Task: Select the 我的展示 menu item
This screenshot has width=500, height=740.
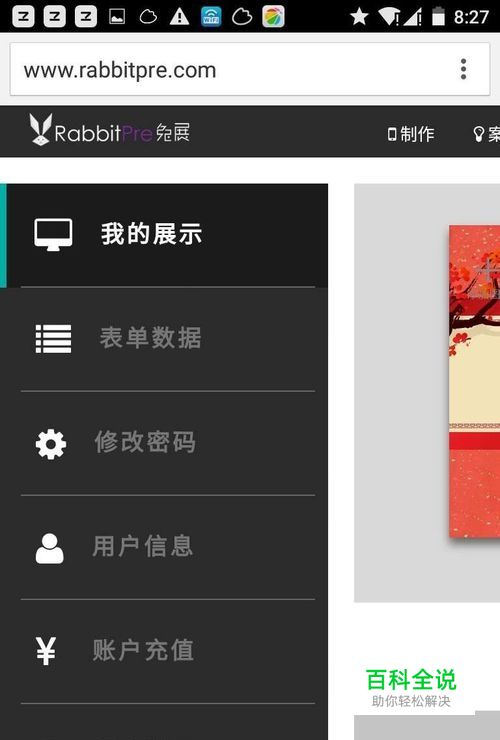Action: (x=164, y=235)
